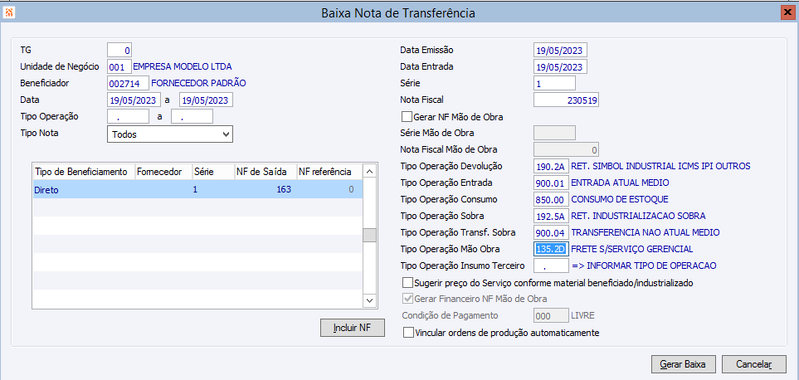Click the NF de Saída cell 163
Image resolution: width=799 pixels, height=380 pixels.
pos(265,189)
